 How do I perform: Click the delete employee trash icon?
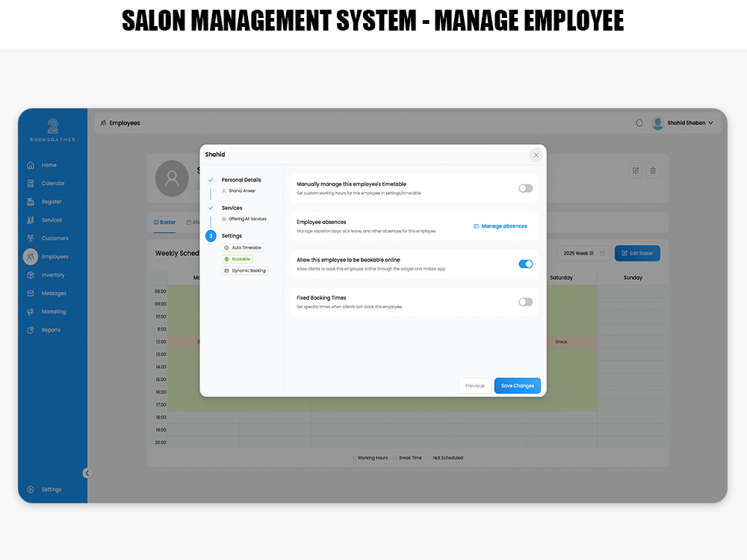tap(653, 170)
